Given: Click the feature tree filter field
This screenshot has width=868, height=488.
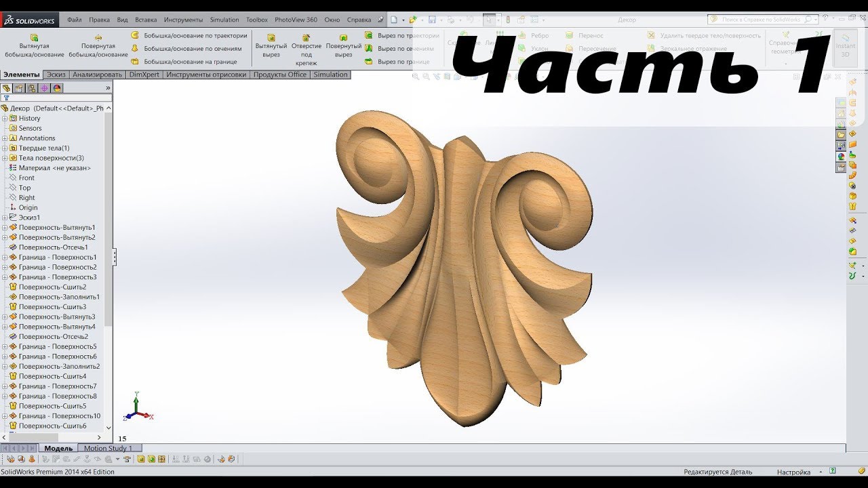Looking at the screenshot, I should click(x=56, y=98).
